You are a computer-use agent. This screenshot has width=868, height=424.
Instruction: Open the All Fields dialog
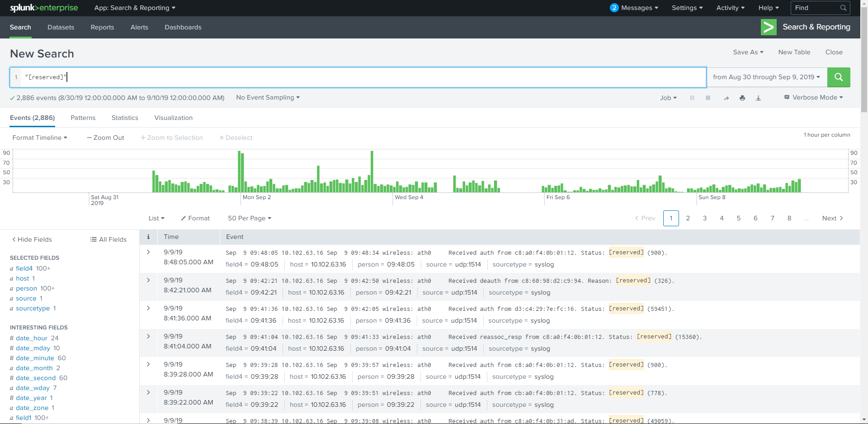point(108,239)
